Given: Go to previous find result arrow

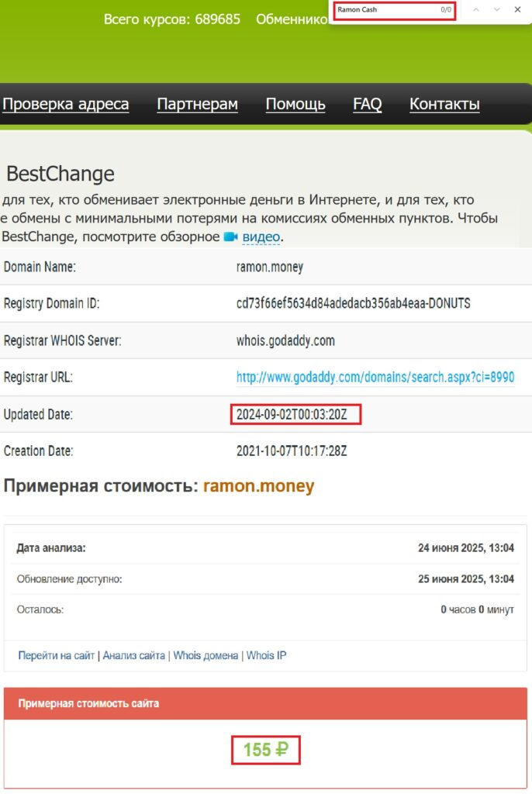Looking at the screenshot, I should 475,9.
